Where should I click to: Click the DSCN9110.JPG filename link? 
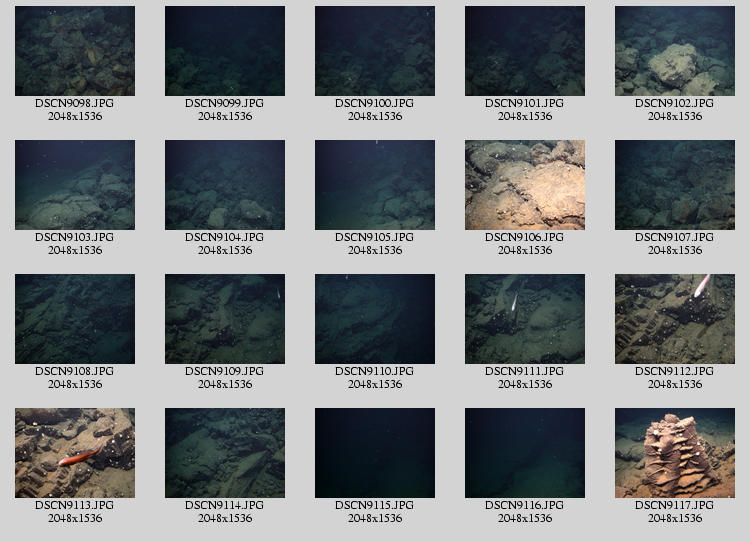tap(375, 371)
